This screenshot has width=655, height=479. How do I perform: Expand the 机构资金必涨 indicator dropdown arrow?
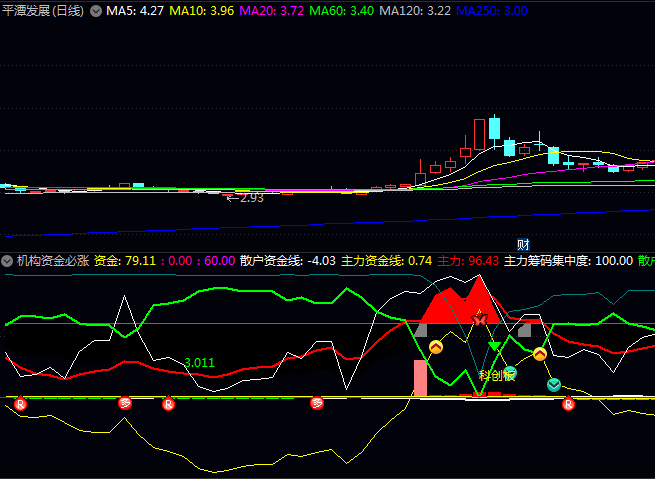tap(7, 261)
